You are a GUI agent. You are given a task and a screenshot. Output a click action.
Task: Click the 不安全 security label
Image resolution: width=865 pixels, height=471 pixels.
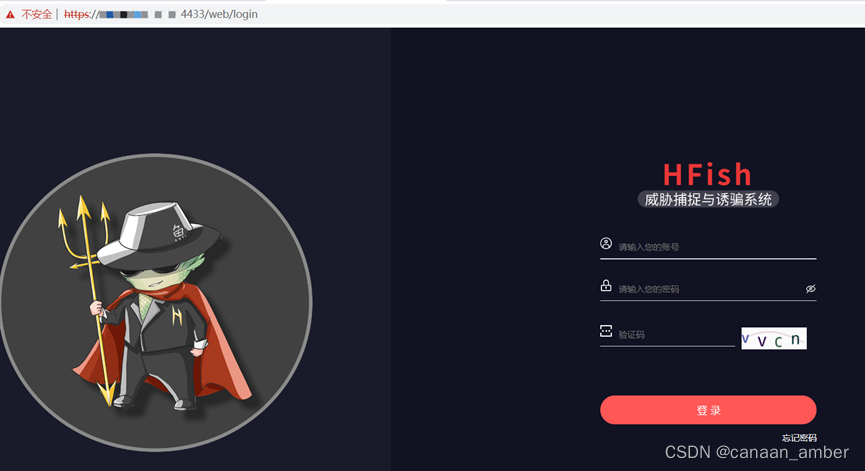click(x=36, y=14)
